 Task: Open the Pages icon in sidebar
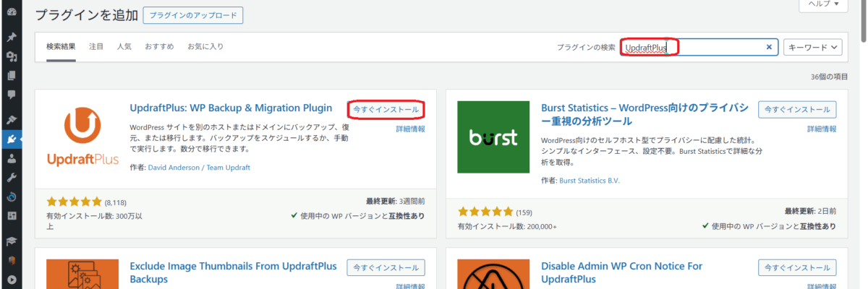[x=11, y=75]
